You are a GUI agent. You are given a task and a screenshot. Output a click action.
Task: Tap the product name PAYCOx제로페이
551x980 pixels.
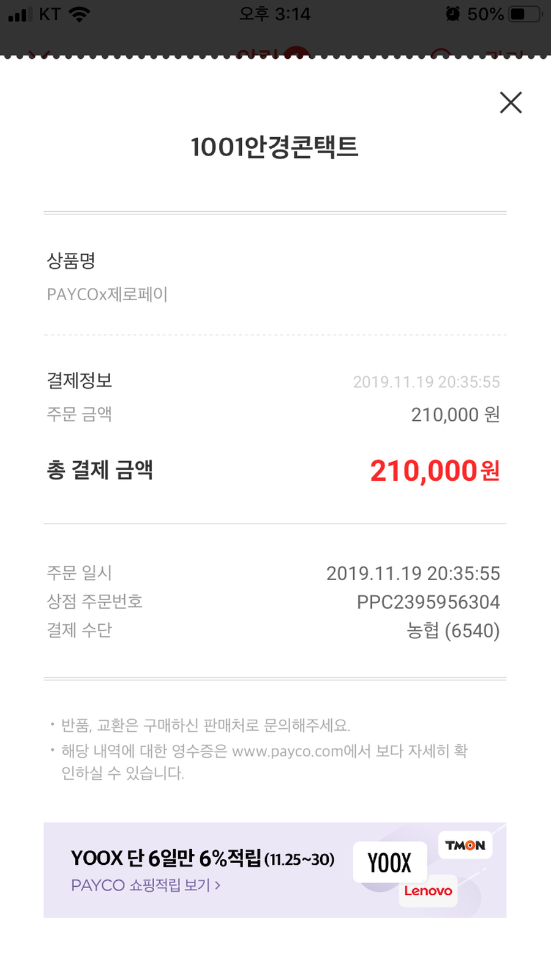point(107,295)
